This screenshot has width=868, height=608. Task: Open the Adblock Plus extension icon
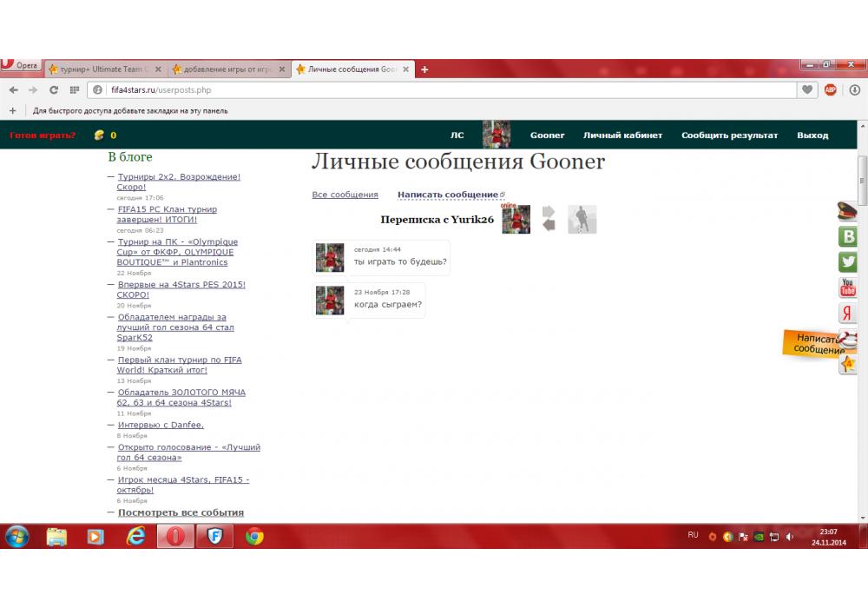click(x=831, y=89)
